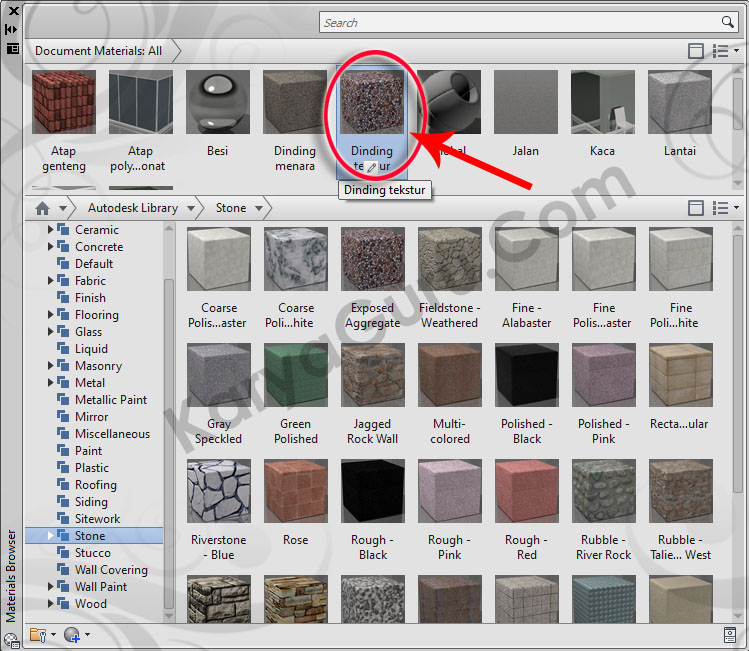Open the Stone breadcrumb dropdown arrow
The width and height of the screenshot is (749, 651).
coord(260,208)
